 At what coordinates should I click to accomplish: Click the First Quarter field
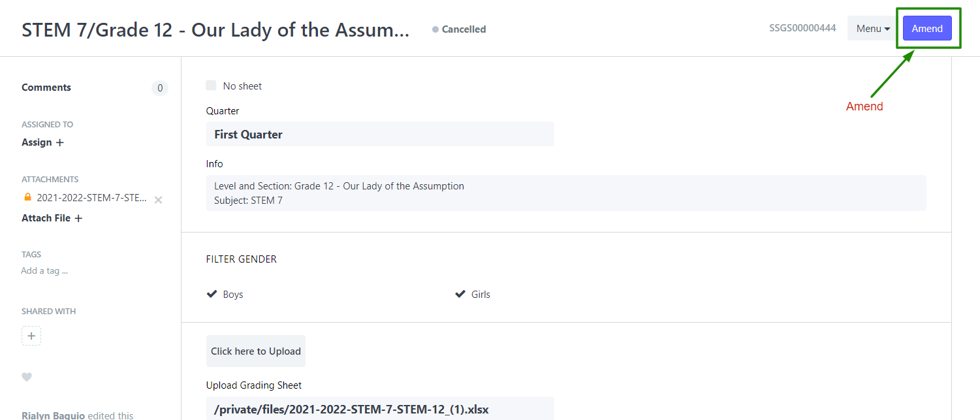click(x=380, y=134)
